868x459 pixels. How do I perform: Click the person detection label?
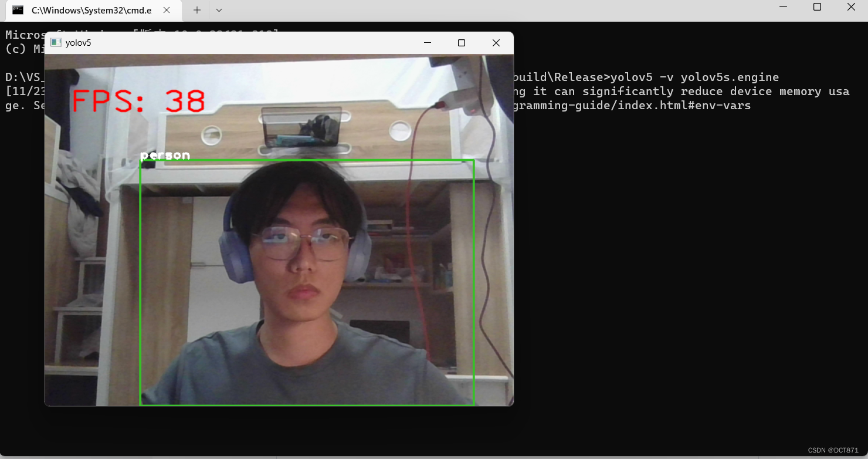[165, 154]
